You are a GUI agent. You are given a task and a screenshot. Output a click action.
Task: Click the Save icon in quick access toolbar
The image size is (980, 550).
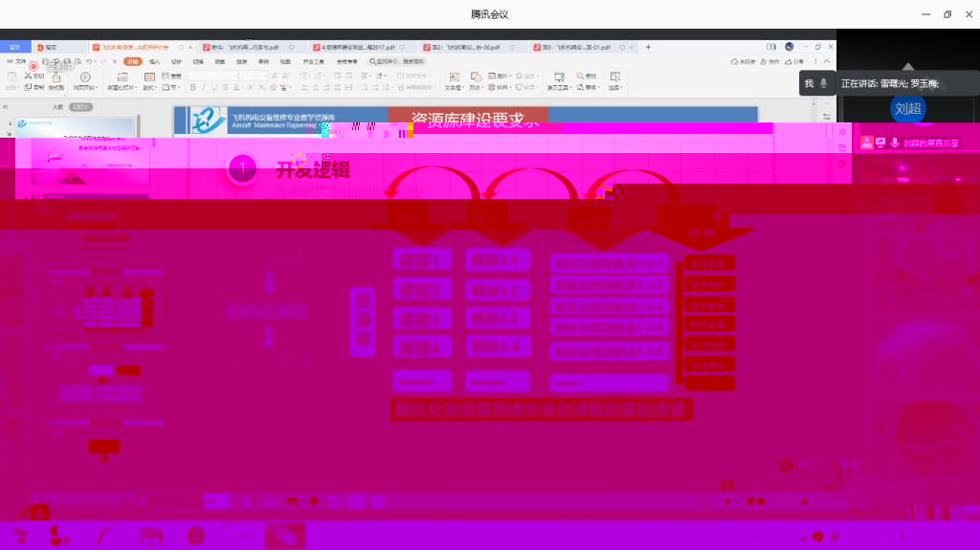point(45,61)
